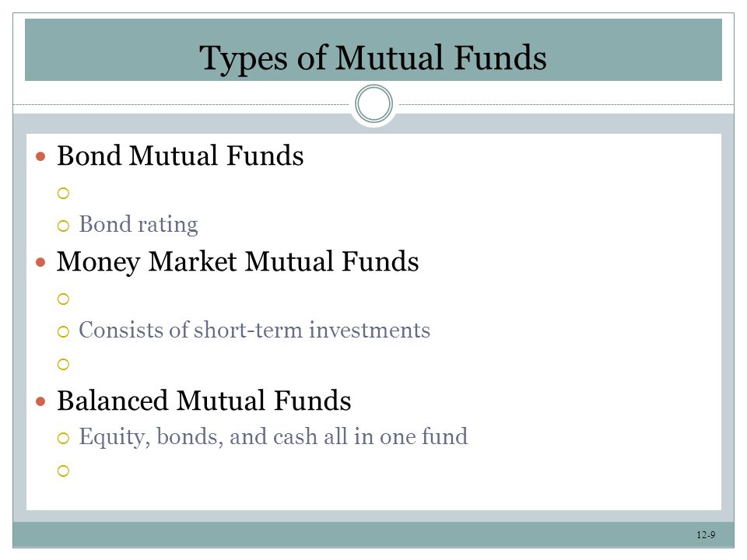Image resolution: width=747 pixels, height=560 pixels.
Task: Click Equity, bonds, and cash all in one fund
Action: [273, 437]
